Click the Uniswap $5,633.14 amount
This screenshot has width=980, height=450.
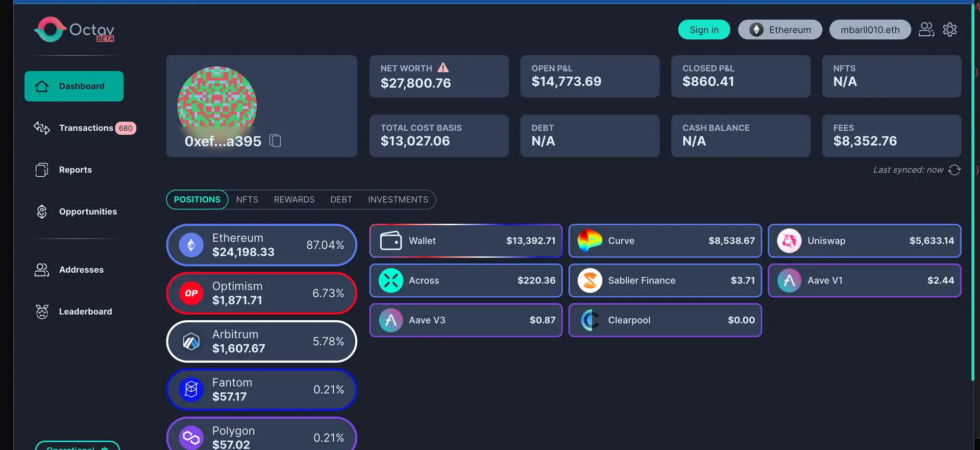[x=932, y=241]
